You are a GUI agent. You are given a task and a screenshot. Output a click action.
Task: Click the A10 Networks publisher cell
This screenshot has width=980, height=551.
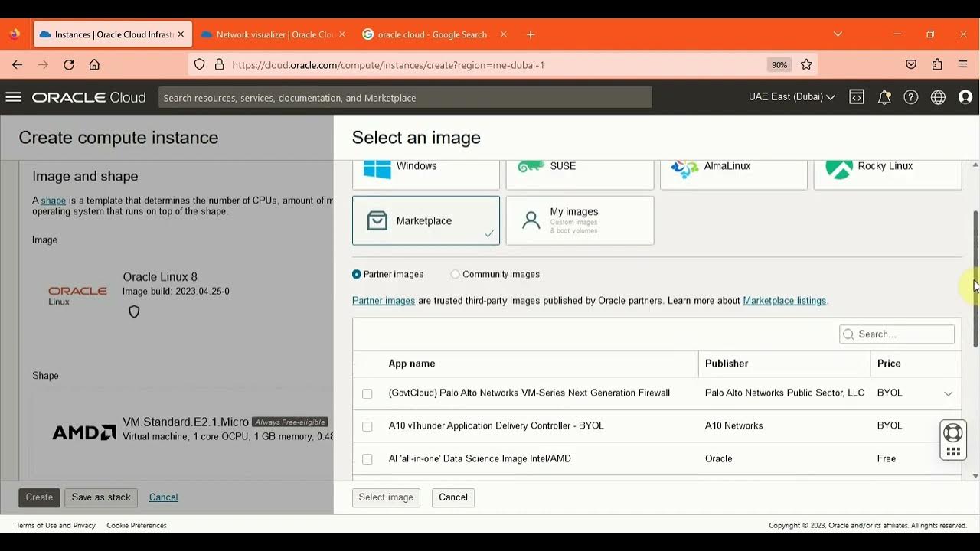point(734,425)
